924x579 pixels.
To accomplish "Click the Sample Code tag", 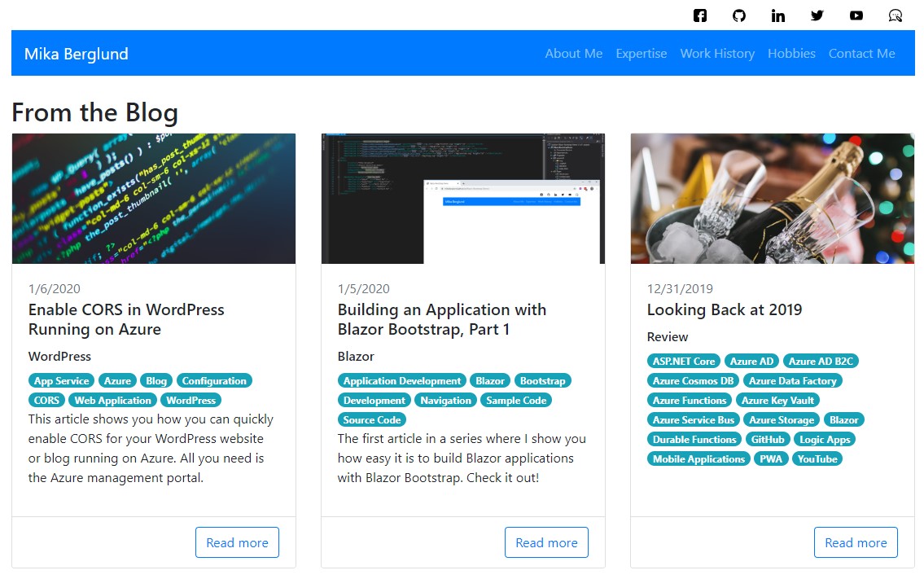I will (516, 401).
